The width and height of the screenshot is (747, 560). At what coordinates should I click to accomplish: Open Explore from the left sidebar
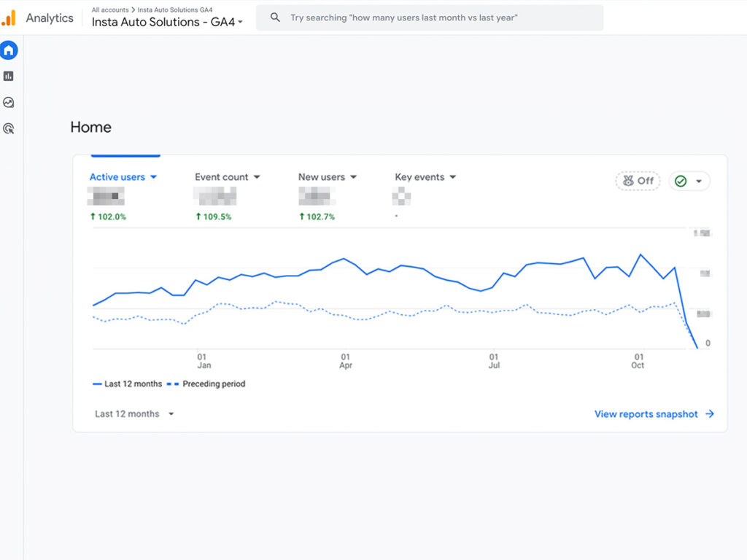[7, 102]
